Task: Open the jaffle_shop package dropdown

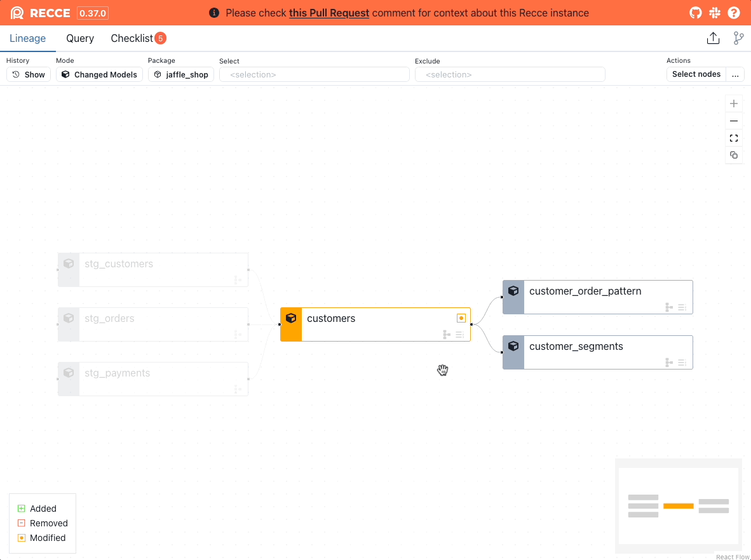Action: [x=181, y=74]
